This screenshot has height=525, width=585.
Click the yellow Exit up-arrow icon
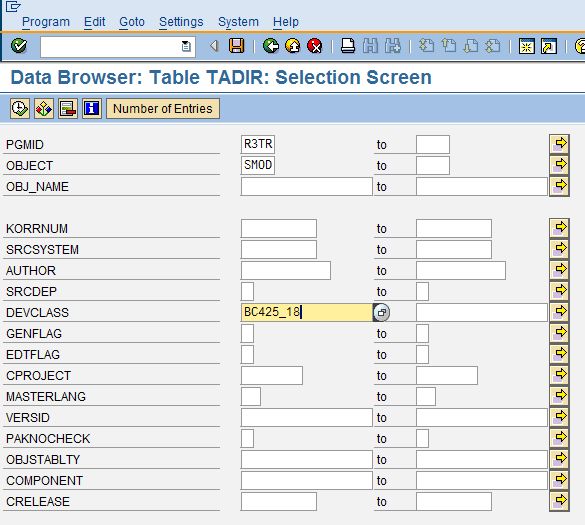(x=292, y=46)
